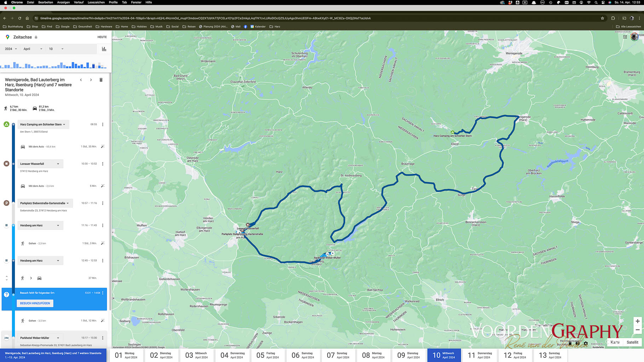Expand Herzberg am Harz 12:45 place dropdown
644x362 pixels.
pos(40,261)
